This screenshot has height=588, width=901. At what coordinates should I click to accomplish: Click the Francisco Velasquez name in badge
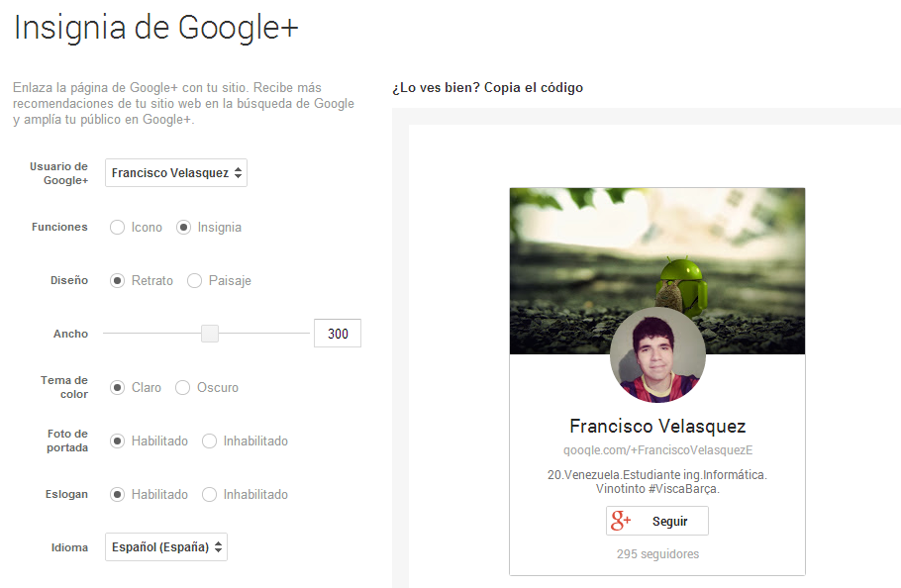(x=657, y=427)
